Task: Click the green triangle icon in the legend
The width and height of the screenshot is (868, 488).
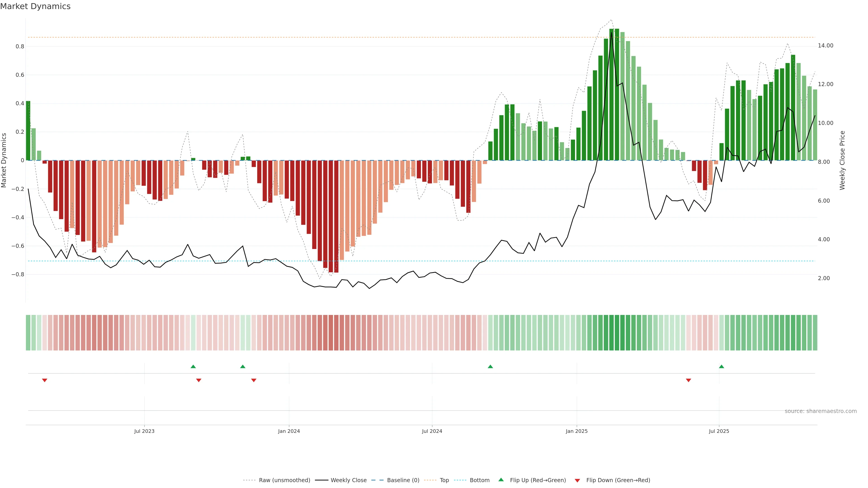Action: [x=501, y=480]
